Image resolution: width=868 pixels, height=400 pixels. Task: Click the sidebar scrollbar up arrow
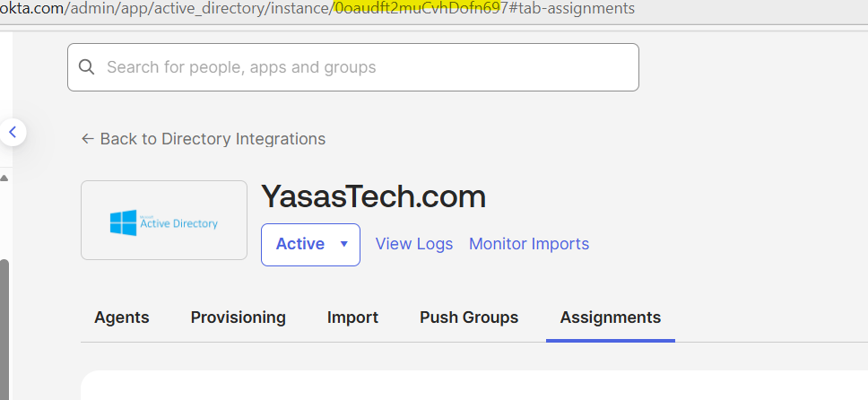(x=4, y=178)
